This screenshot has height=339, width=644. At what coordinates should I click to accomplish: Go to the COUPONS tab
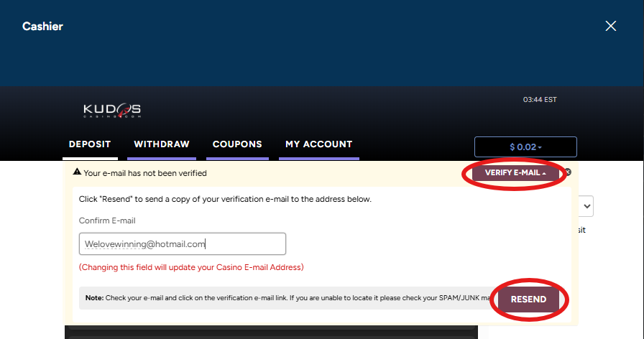click(237, 144)
